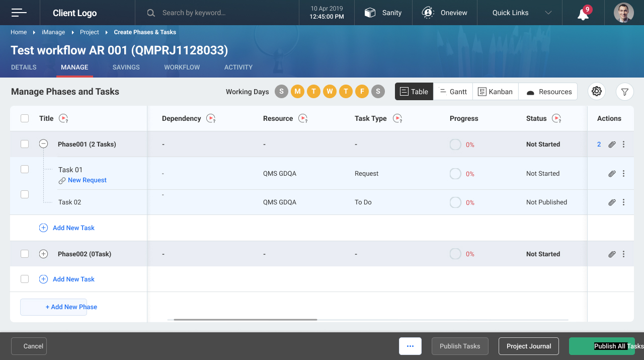Expand the Phase002 group
Image resolution: width=644 pixels, height=360 pixels.
coord(44,254)
